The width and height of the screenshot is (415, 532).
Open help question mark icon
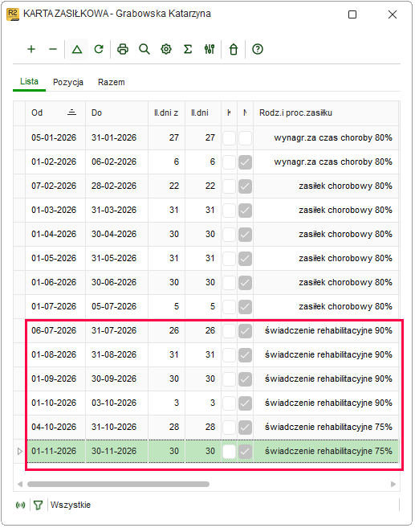[258, 49]
